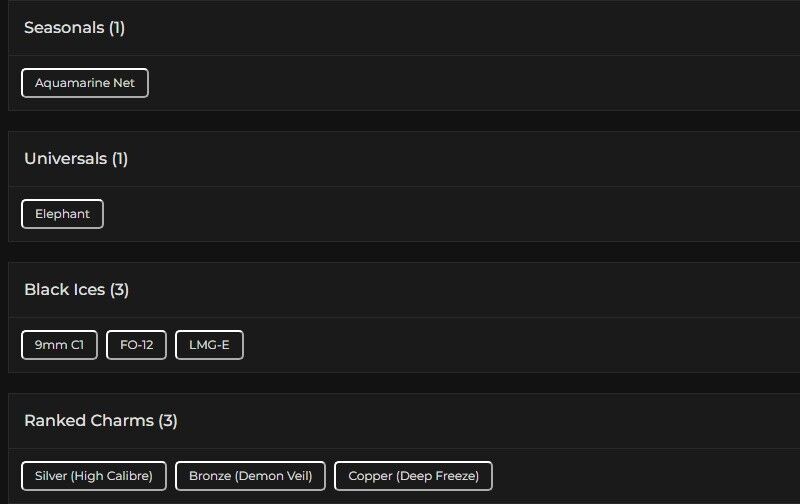Toggle the Ranked Charms section heading

coord(88,421)
